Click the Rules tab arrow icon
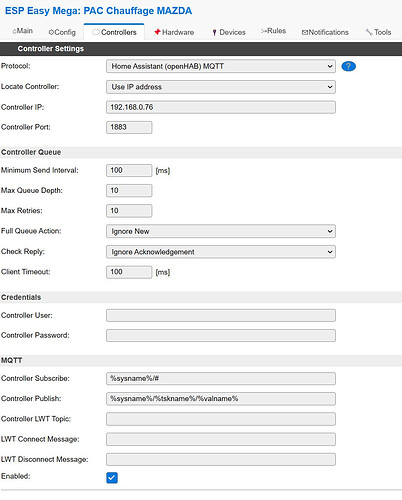This screenshot has width=402, height=500. point(264,31)
